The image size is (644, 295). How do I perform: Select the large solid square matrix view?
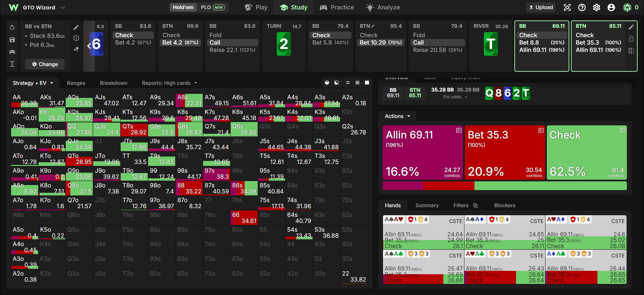click(x=367, y=83)
